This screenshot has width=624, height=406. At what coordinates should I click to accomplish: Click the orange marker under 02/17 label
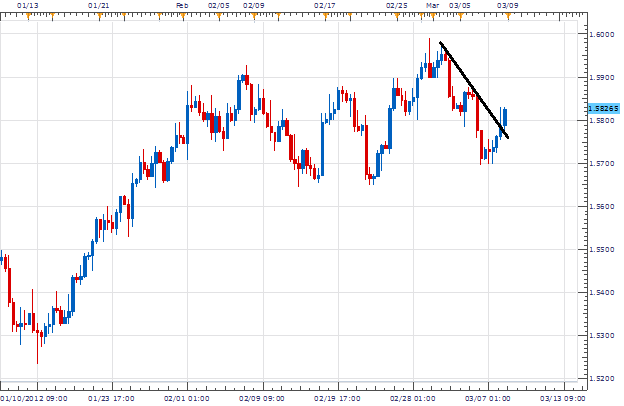(x=326, y=16)
